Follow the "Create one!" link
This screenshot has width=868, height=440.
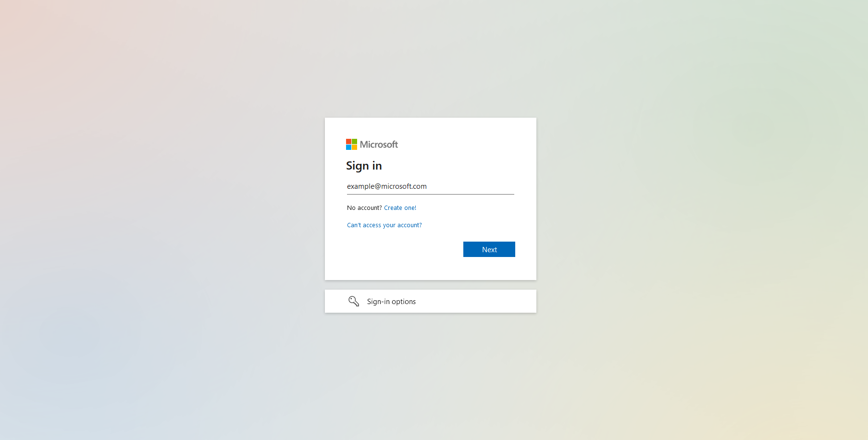(400, 208)
